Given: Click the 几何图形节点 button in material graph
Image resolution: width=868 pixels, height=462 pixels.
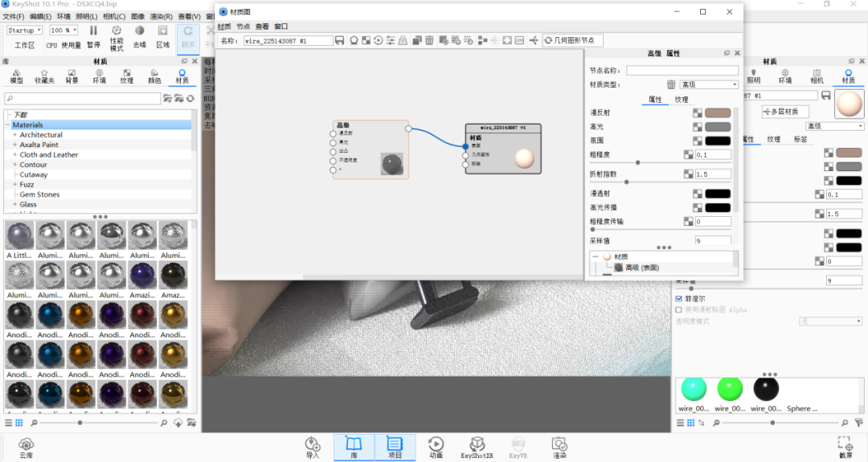Looking at the screenshot, I should tap(572, 40).
